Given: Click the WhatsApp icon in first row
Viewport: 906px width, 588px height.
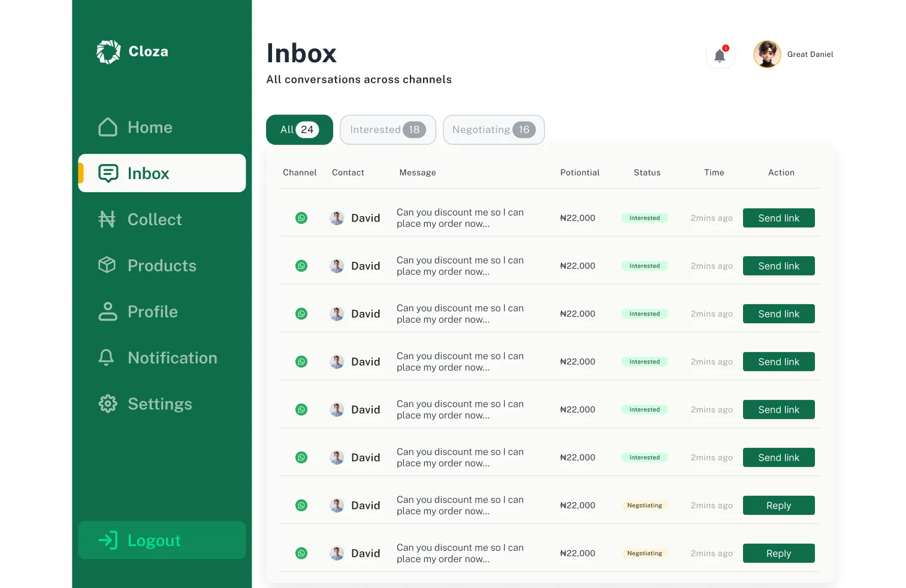Looking at the screenshot, I should pyautogui.click(x=301, y=218).
